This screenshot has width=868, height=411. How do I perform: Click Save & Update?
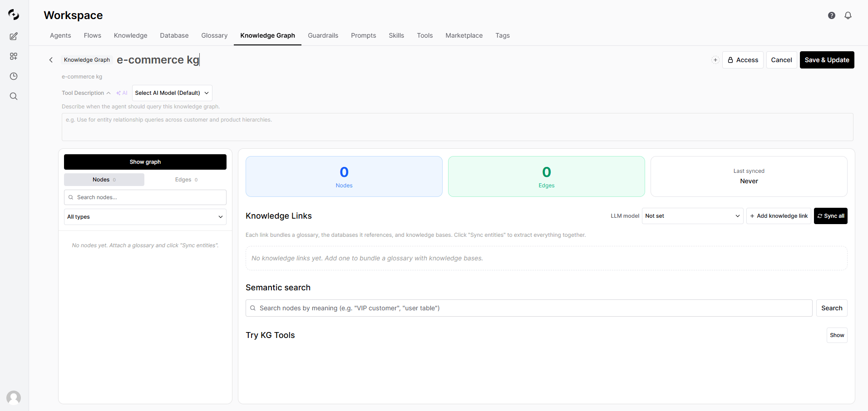(x=827, y=60)
